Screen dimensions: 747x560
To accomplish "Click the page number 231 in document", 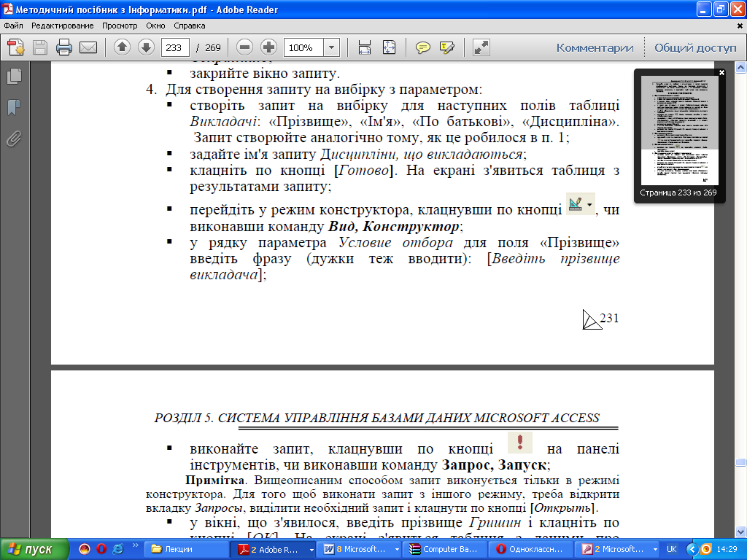I will click(609, 318).
